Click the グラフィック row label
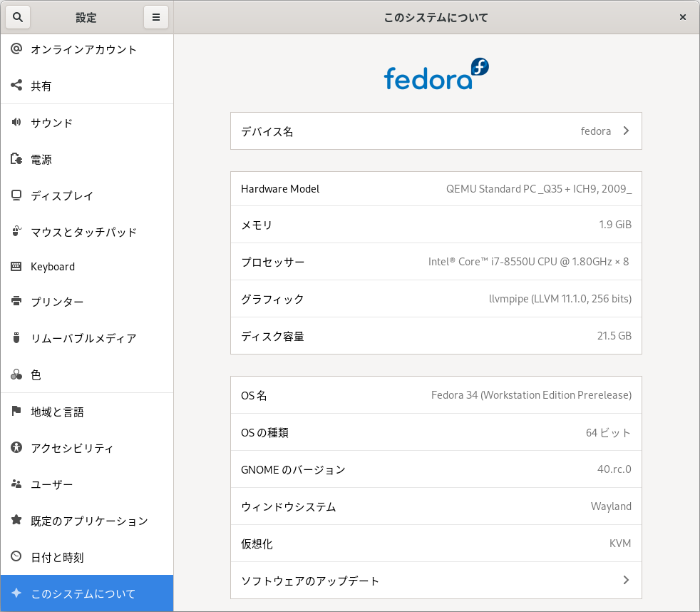The width and height of the screenshot is (700, 612). (272, 300)
